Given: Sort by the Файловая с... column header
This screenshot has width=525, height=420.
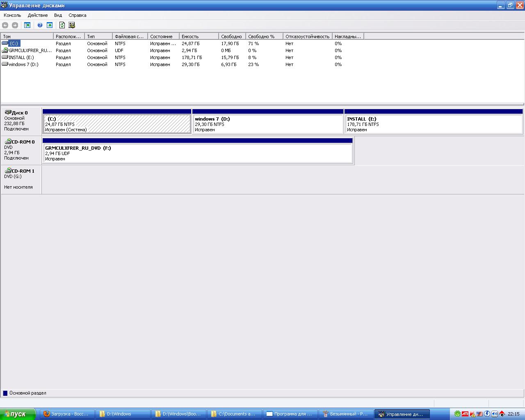Looking at the screenshot, I should (130, 37).
